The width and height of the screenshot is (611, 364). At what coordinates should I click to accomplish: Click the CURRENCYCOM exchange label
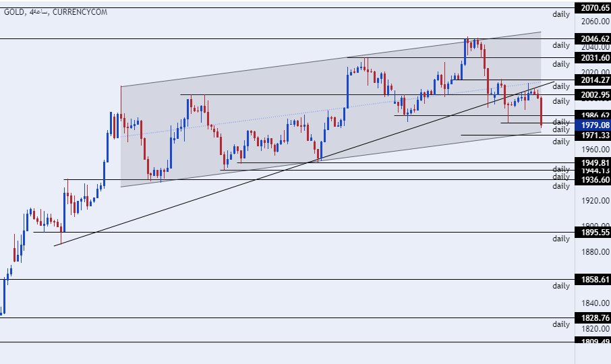(80, 13)
